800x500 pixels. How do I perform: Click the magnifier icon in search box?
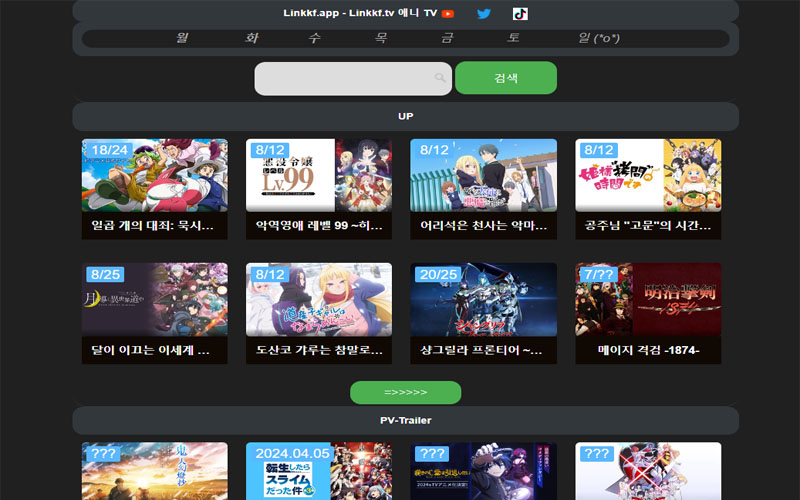(x=440, y=78)
